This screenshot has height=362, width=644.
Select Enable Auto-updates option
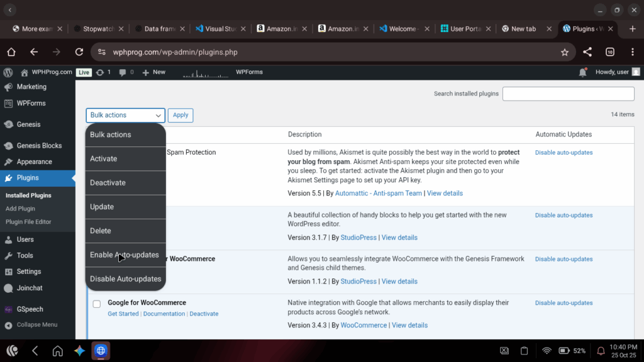(125, 255)
